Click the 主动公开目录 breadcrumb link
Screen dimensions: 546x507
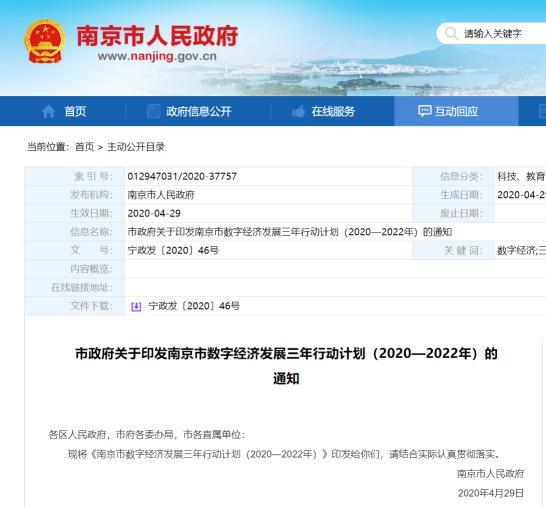(x=136, y=147)
